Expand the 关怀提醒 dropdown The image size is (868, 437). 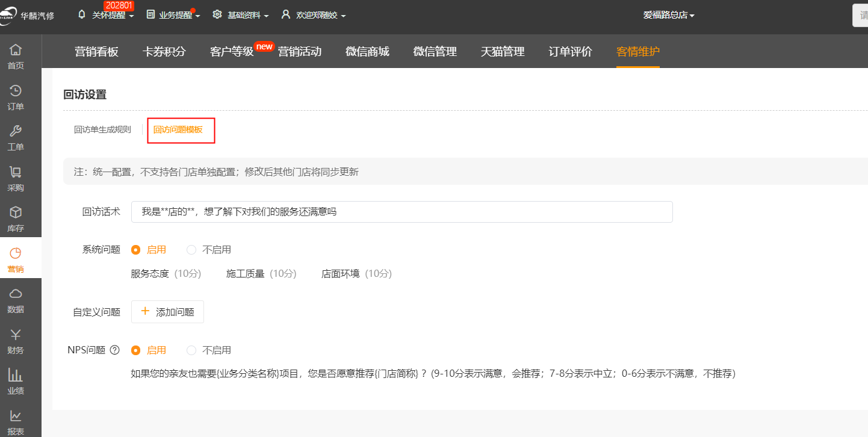(x=131, y=16)
